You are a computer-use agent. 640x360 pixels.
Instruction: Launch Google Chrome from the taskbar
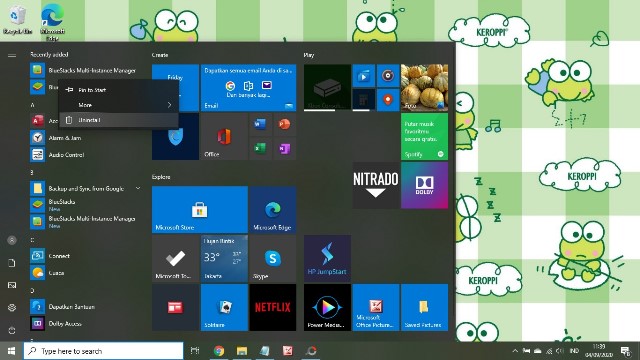[219, 351]
